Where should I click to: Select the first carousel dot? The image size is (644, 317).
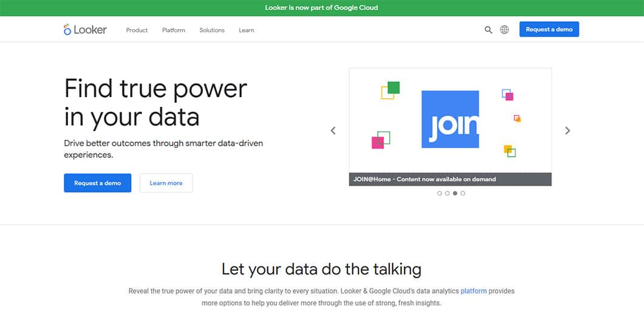click(x=439, y=193)
